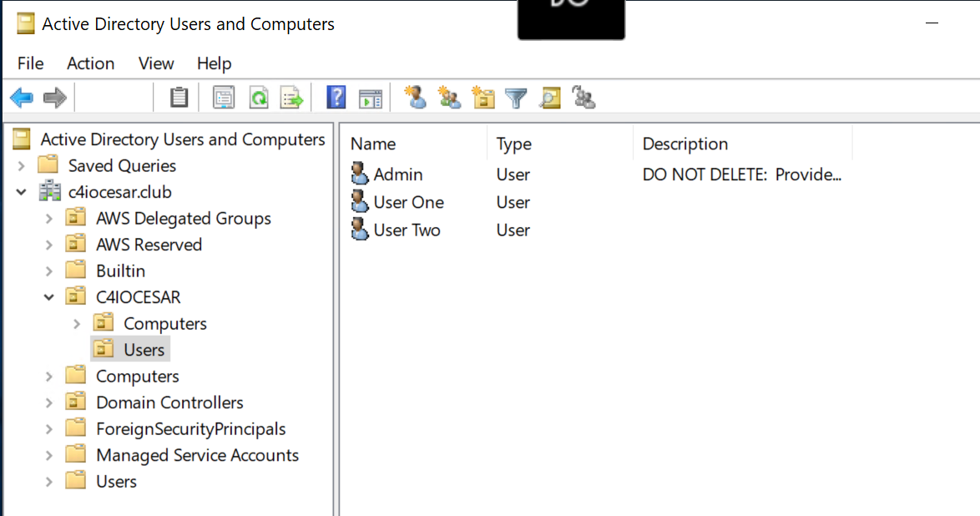This screenshot has width=980, height=516.
Task: Click the Export List toolbar icon
Action: pos(292,98)
